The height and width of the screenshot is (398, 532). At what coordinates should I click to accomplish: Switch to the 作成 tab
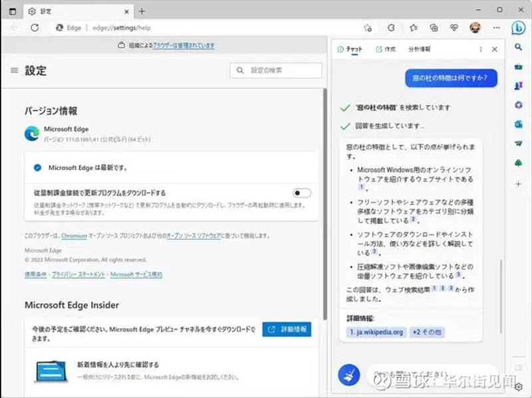click(x=386, y=49)
